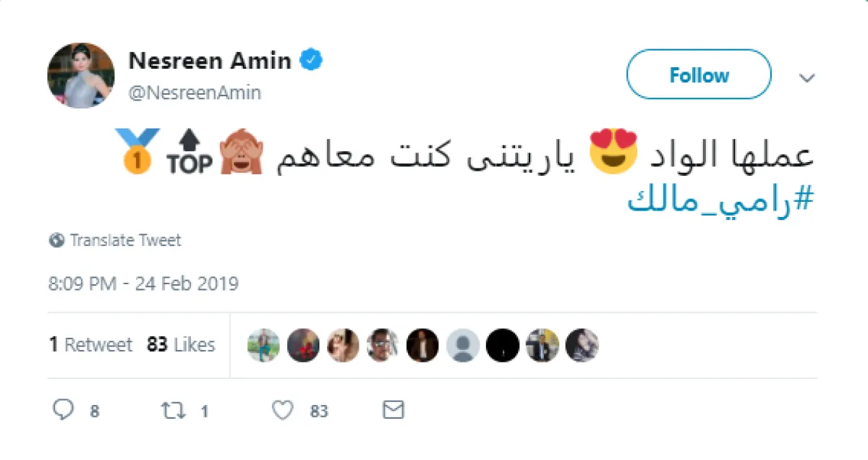Click the blue verified badge
This screenshot has height=460, width=868.
click(312, 61)
